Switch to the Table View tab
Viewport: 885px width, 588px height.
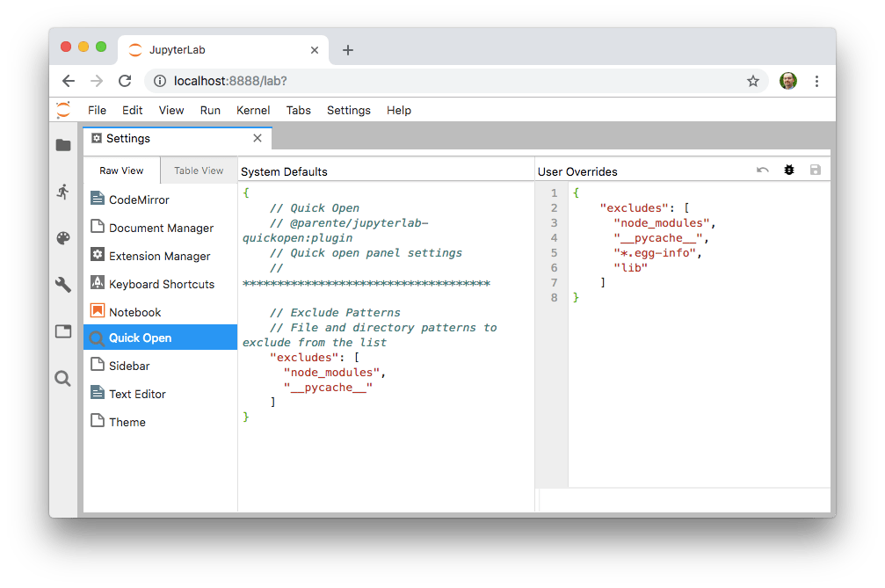198,170
